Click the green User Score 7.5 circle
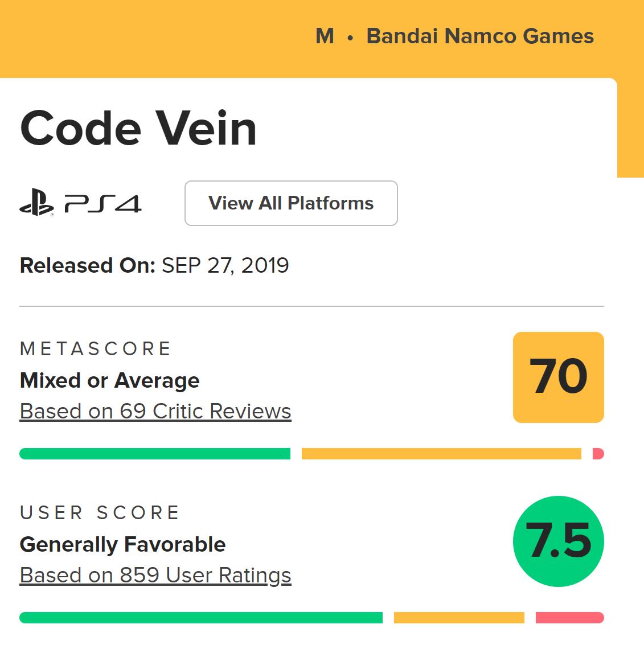The height and width of the screenshot is (645, 644). click(558, 541)
